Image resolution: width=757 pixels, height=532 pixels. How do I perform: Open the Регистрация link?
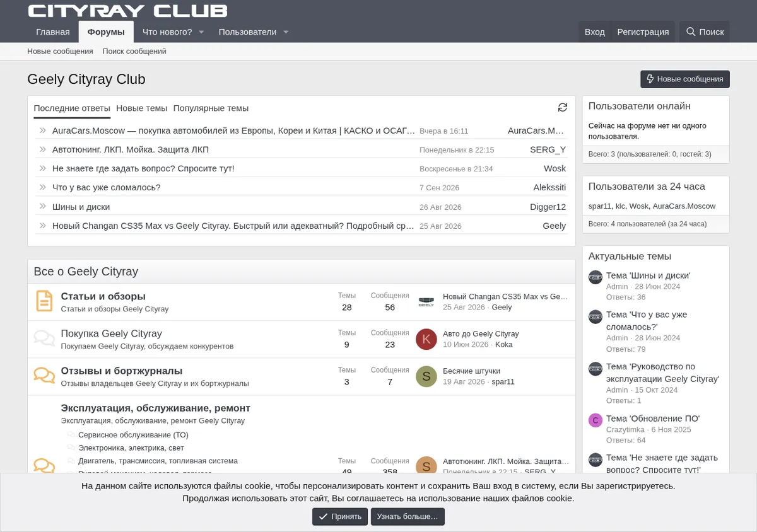[643, 32]
